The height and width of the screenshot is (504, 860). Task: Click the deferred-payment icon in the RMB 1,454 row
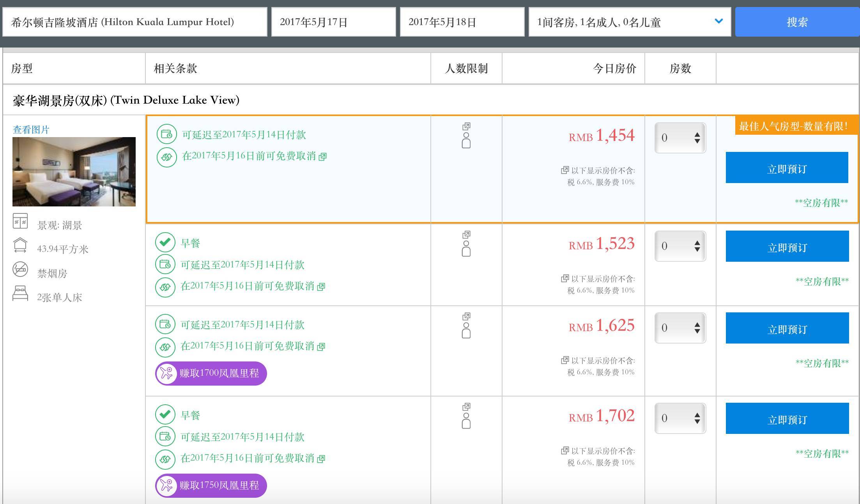(166, 134)
